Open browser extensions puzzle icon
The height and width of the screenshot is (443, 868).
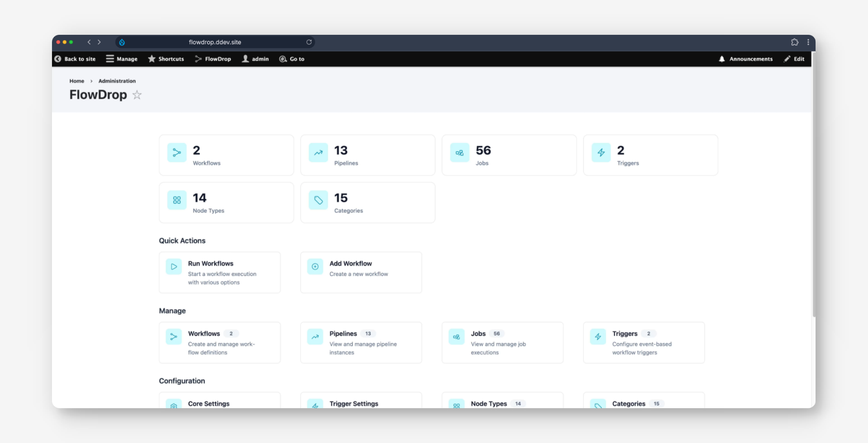(795, 42)
